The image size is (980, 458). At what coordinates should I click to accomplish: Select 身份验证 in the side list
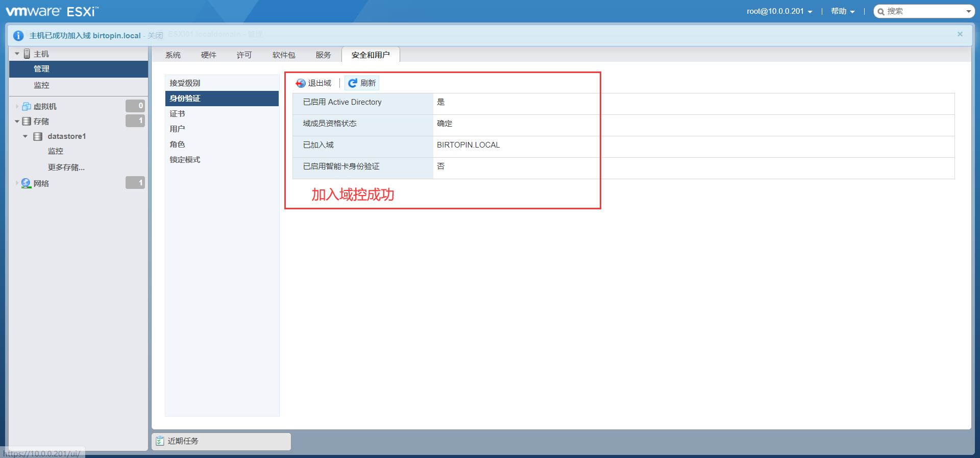(222, 99)
